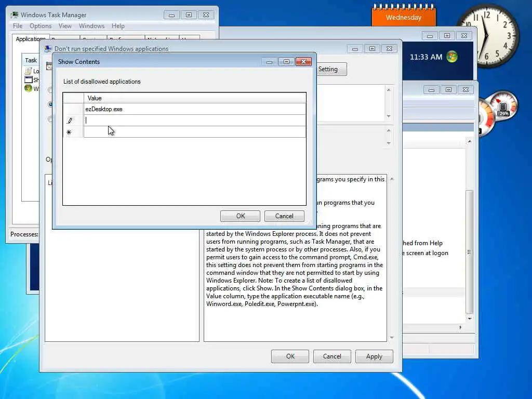Click the empty value input being edited

pos(195,120)
